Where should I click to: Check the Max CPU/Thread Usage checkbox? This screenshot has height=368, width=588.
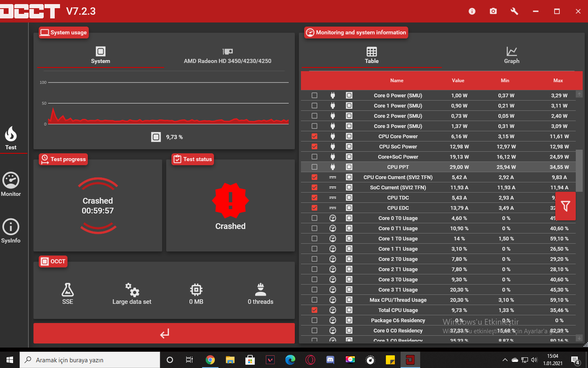tap(314, 300)
